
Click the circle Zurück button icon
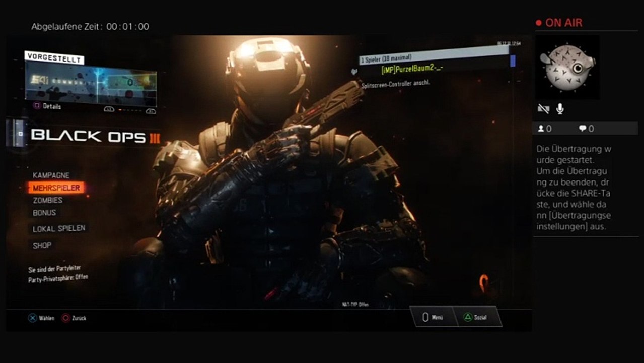click(x=65, y=318)
